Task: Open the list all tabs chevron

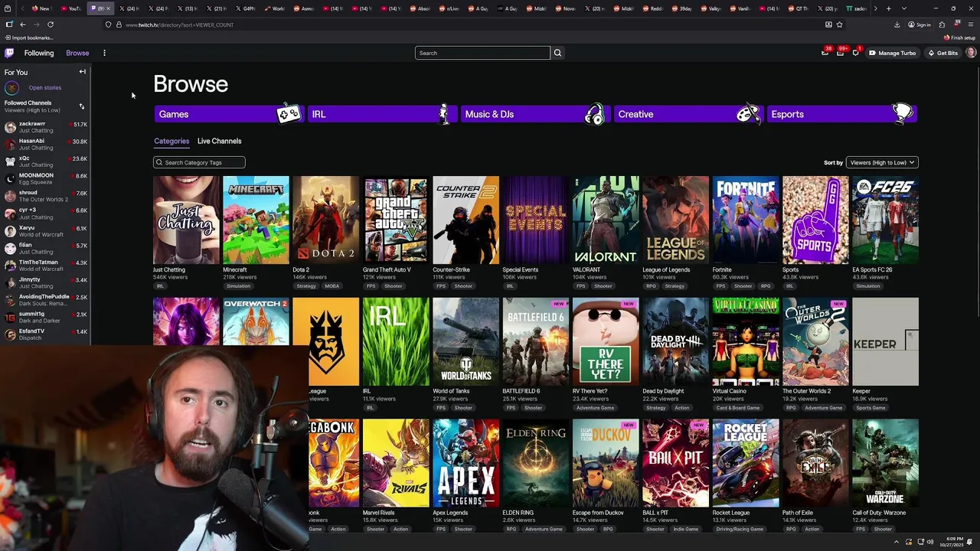Action: tap(904, 8)
